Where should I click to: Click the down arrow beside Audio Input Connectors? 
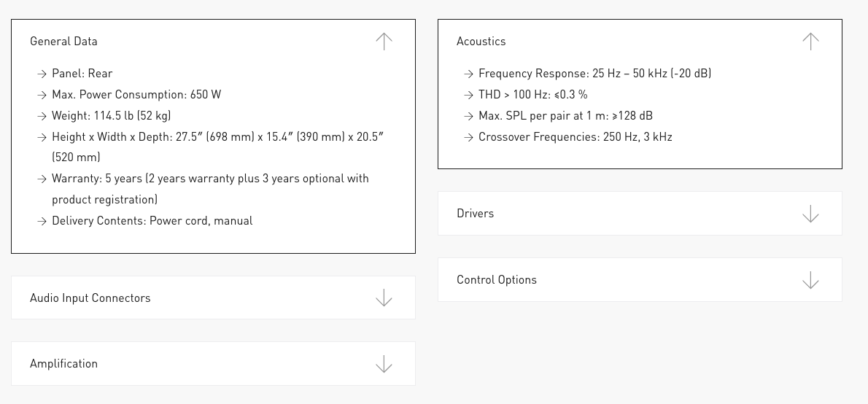[384, 298]
